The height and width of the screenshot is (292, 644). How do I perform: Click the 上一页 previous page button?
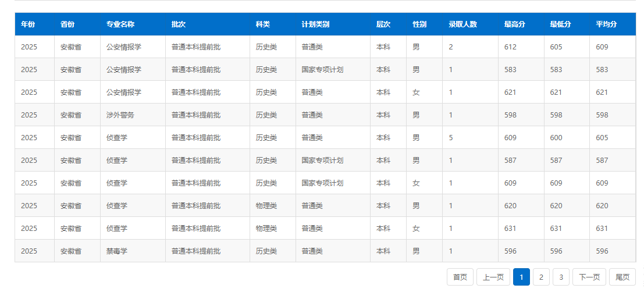tap(493, 277)
